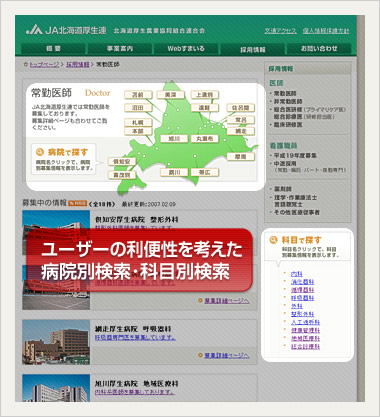Open 薬剤師 in the sidebar
This screenshot has height=417, width=380.
click(283, 189)
